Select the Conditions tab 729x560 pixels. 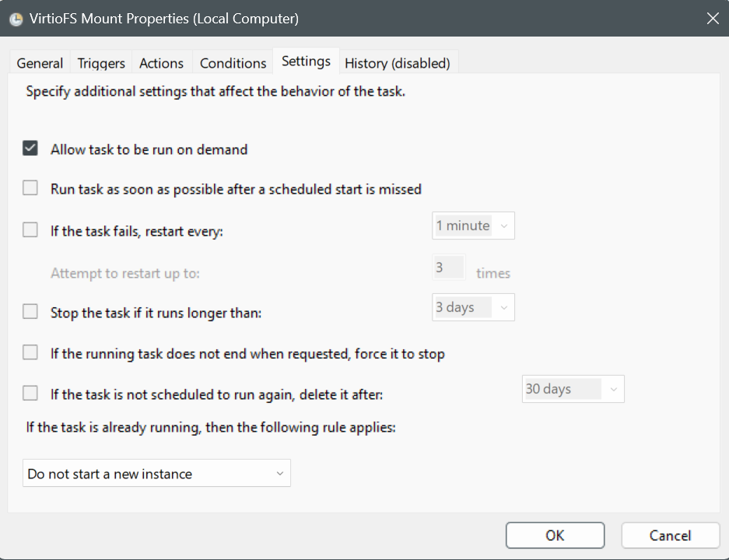tap(233, 63)
